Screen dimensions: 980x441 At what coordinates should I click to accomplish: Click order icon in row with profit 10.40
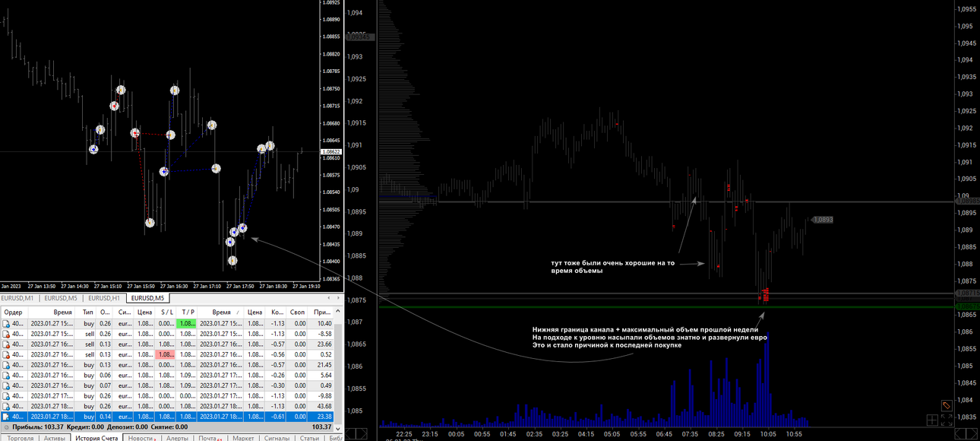pos(6,323)
